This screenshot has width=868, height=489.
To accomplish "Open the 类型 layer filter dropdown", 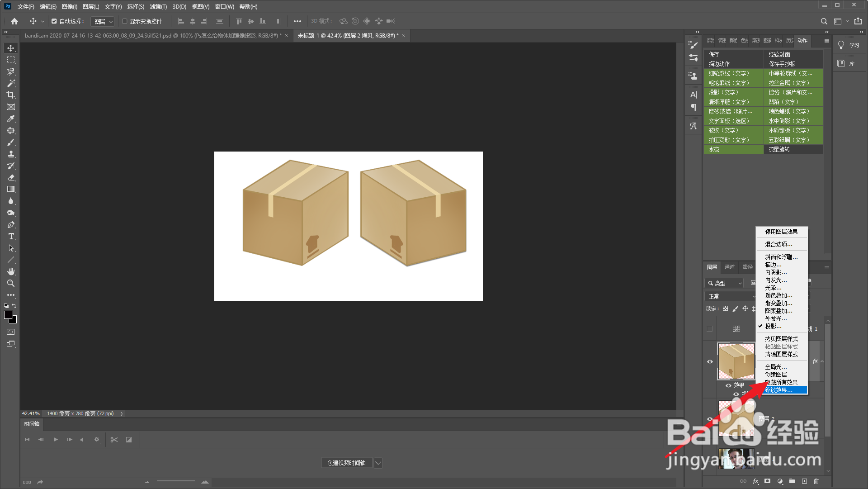I will click(724, 283).
